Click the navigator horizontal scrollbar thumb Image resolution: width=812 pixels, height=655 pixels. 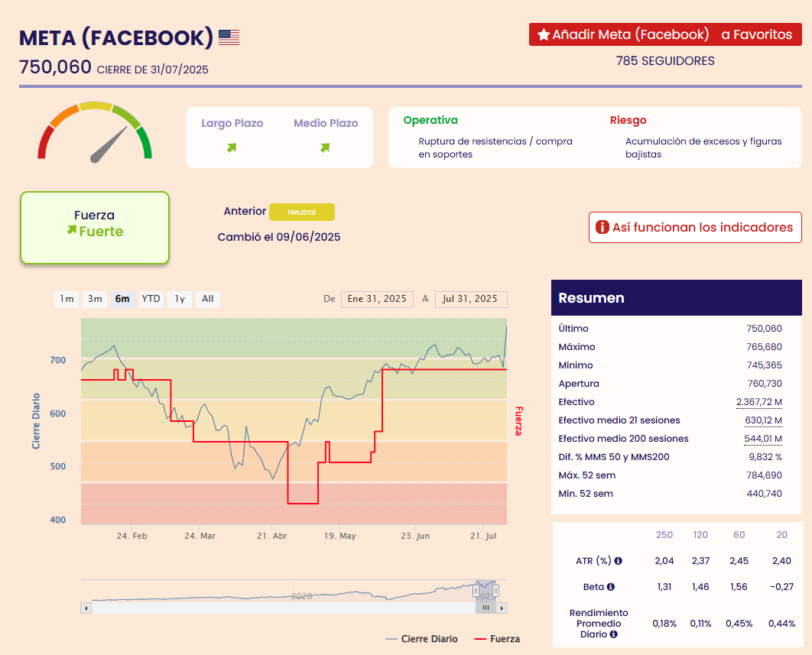click(x=486, y=608)
